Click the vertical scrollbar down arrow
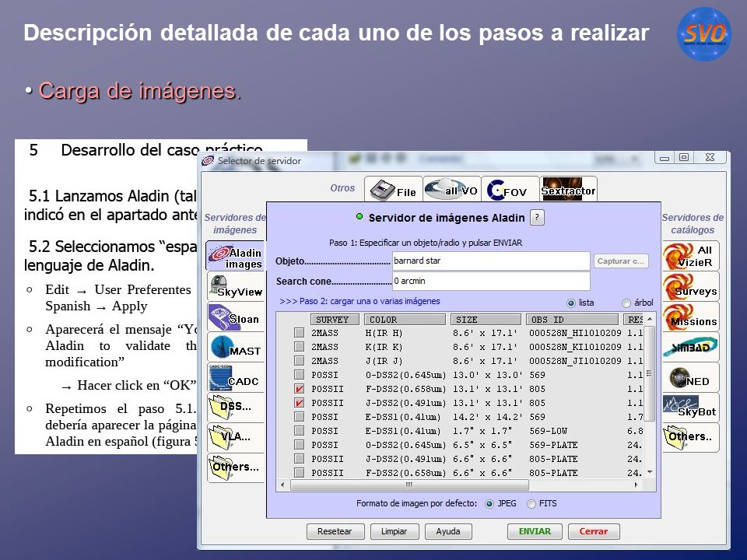The height and width of the screenshot is (560, 747). (x=650, y=472)
